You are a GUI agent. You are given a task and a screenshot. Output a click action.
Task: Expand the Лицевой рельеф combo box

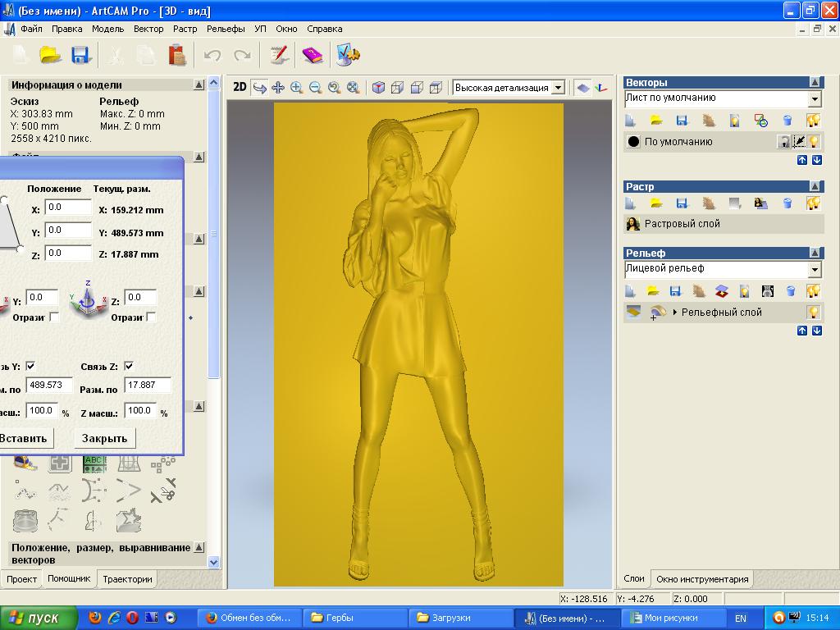[814, 270]
